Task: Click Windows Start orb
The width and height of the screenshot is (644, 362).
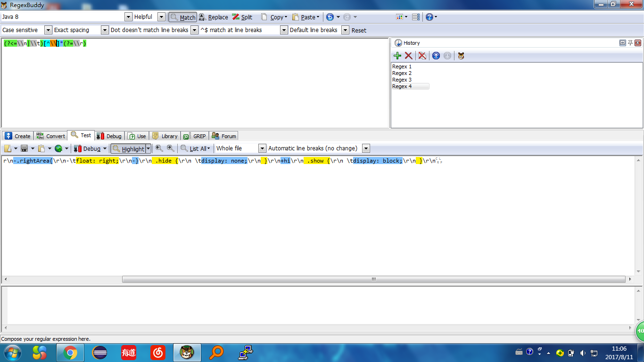Action: pos(12,352)
